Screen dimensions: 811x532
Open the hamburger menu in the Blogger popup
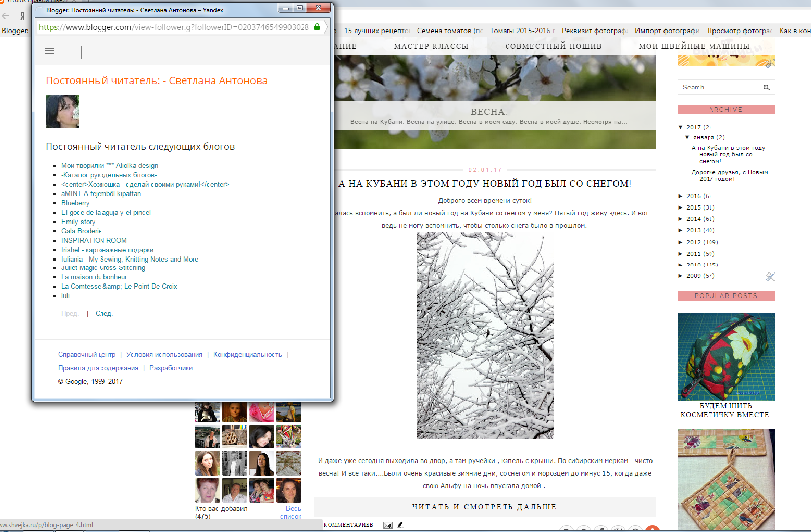(49, 51)
